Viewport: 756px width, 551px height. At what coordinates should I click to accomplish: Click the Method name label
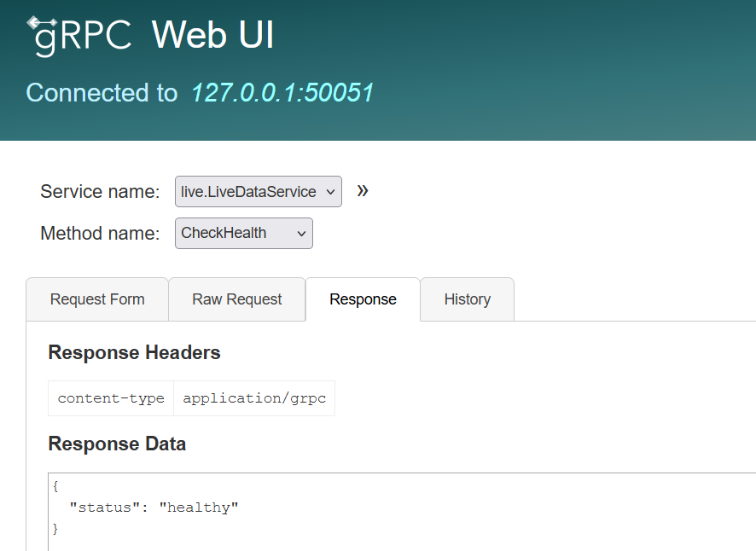(100, 234)
